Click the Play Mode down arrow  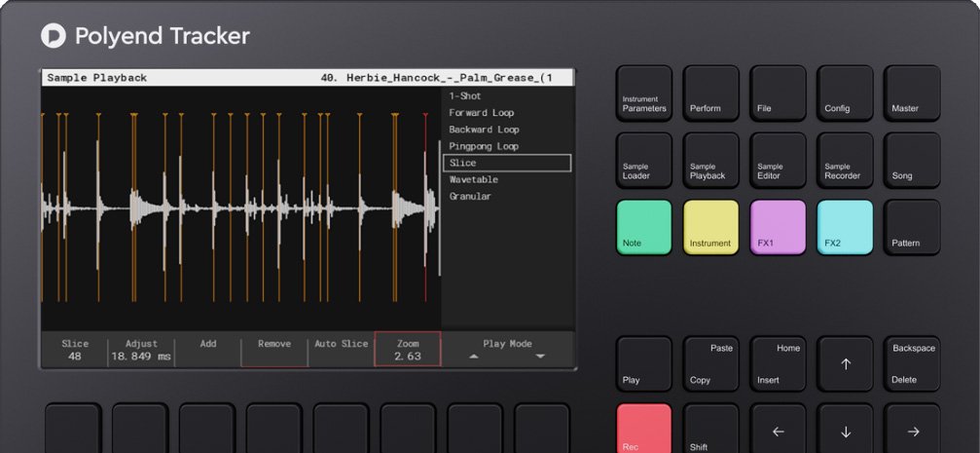click(x=540, y=357)
